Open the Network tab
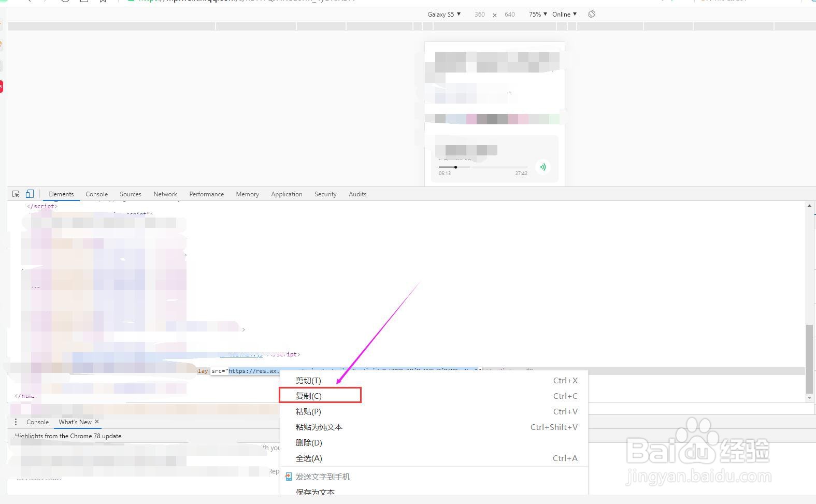The width and height of the screenshot is (816, 504). [x=165, y=194]
